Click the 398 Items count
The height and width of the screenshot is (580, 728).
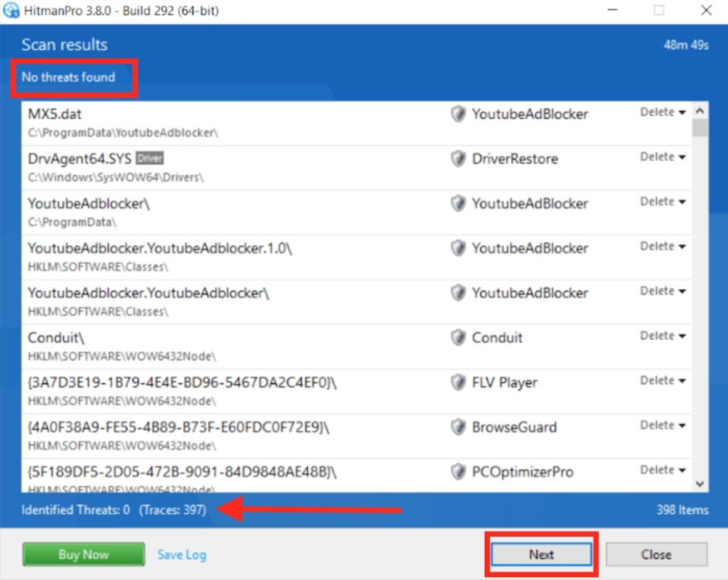pyautogui.click(x=682, y=510)
